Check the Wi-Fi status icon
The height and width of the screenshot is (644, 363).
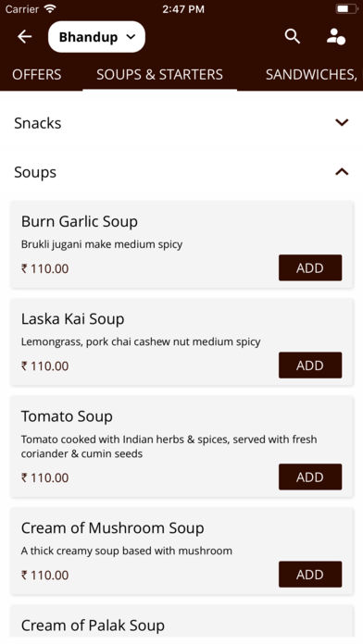tap(50, 9)
